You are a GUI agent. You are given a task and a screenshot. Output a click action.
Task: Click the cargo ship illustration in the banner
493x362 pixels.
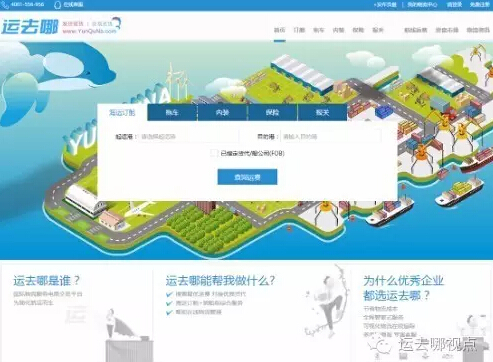459,192
